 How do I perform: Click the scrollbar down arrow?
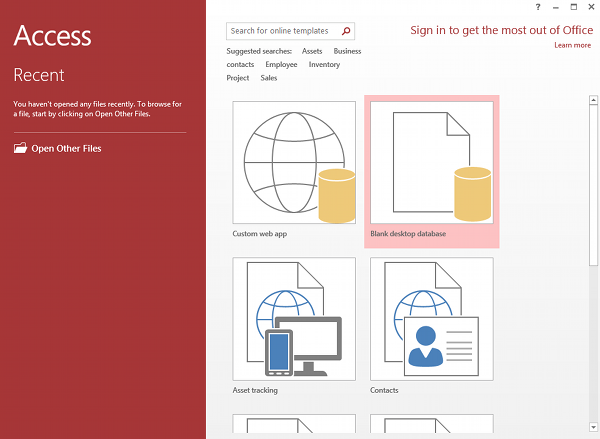pos(593,427)
